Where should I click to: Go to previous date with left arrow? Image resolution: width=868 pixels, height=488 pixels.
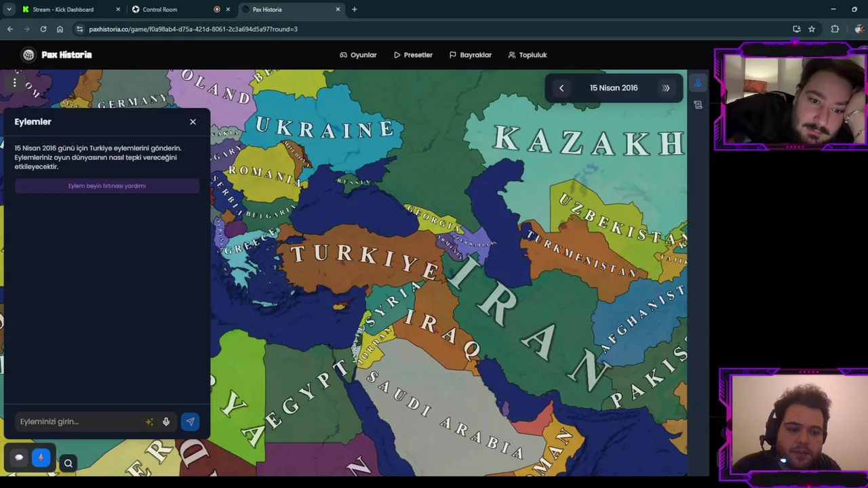561,88
